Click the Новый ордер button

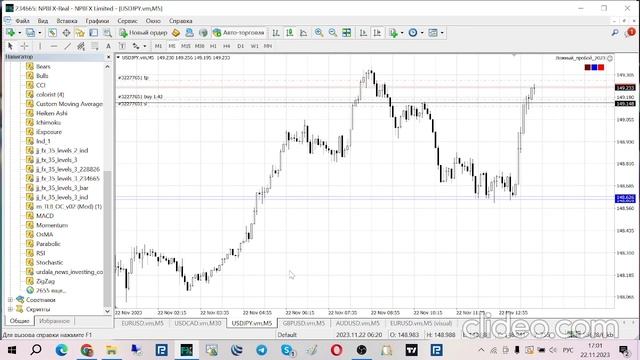(143, 33)
